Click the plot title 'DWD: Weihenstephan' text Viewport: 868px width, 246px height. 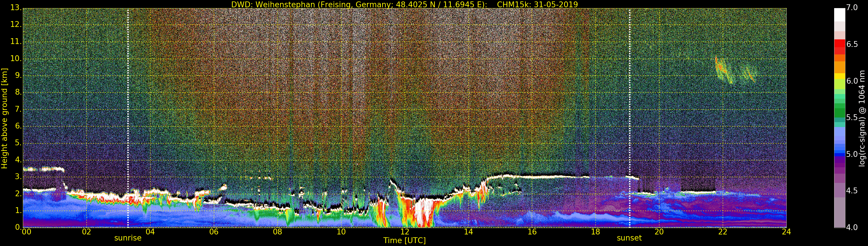click(273, 4)
